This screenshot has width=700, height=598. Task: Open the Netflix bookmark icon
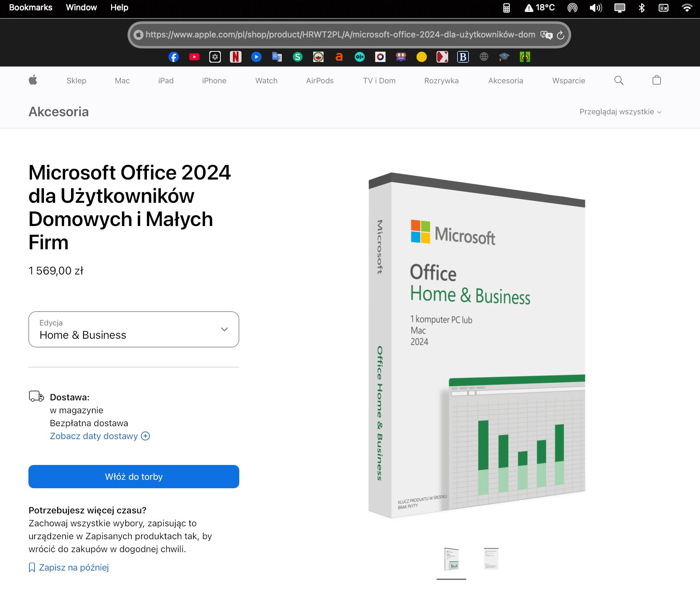[235, 57]
